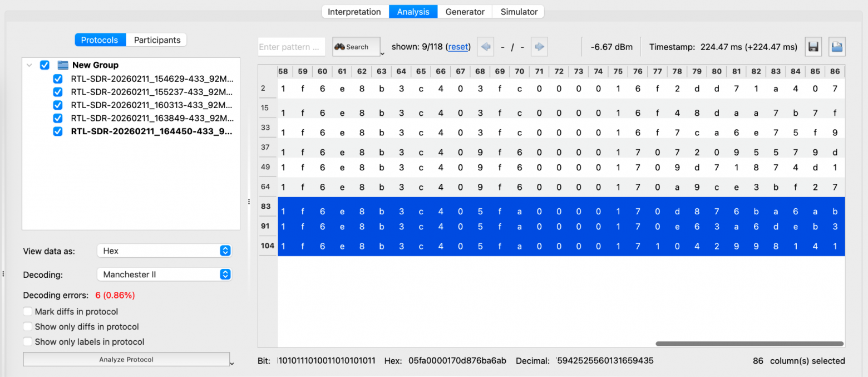Enable Show only diffs in protocol
868x377 pixels.
coord(28,327)
